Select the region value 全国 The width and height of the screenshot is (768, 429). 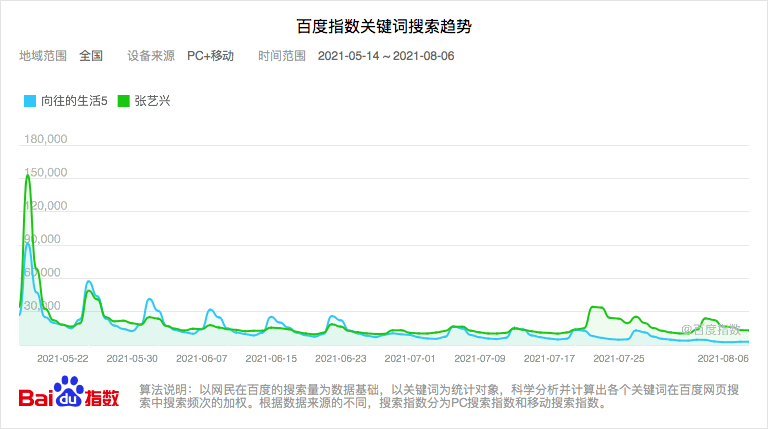[91, 56]
